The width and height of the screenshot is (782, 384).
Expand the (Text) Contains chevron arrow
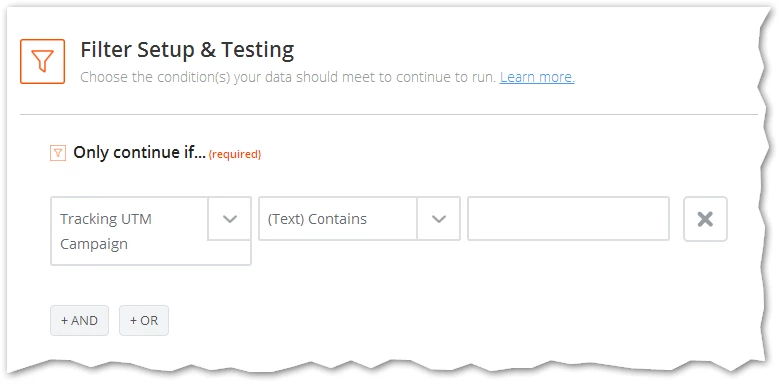click(438, 218)
